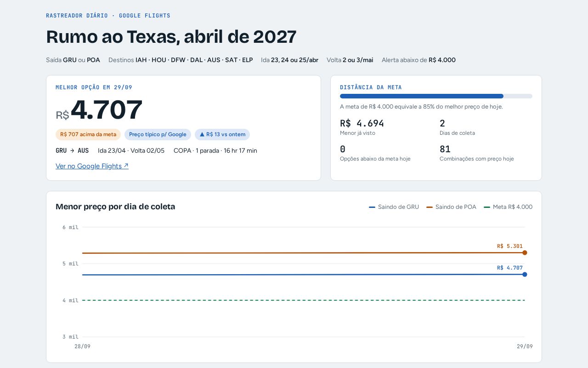Image resolution: width=588 pixels, height=368 pixels.
Task: Click the '4 mil' y-axis label
Action: [70, 300]
